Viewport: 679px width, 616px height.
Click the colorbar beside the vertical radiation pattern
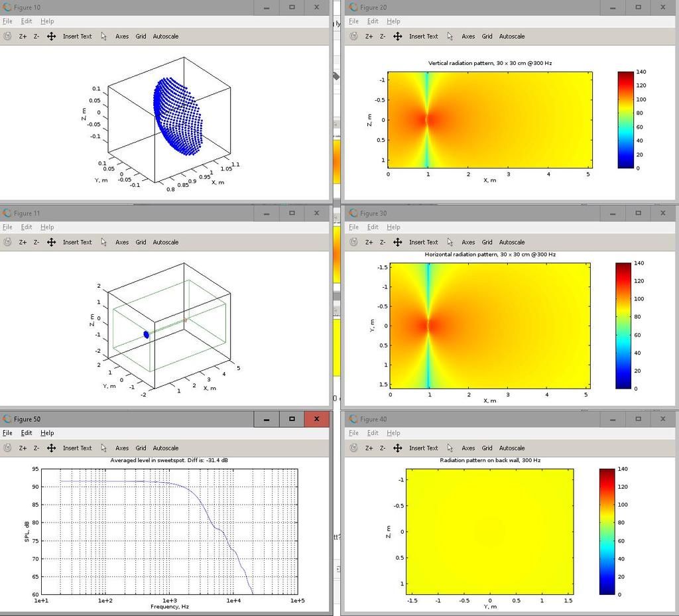tap(626, 120)
